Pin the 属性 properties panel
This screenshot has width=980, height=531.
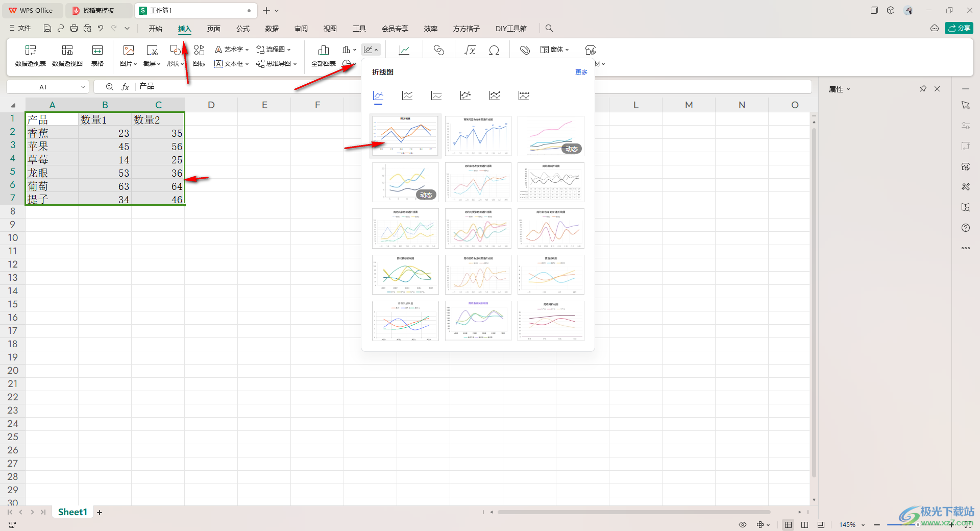(923, 89)
